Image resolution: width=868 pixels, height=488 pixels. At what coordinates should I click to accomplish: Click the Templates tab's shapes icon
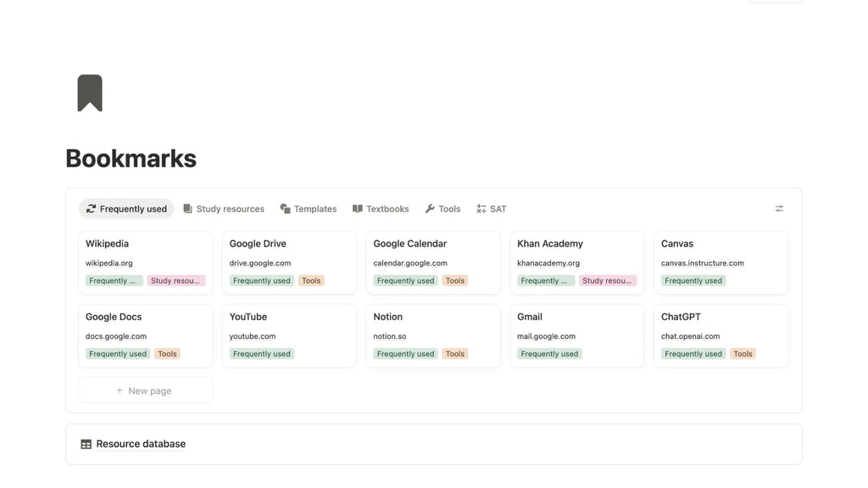click(285, 208)
